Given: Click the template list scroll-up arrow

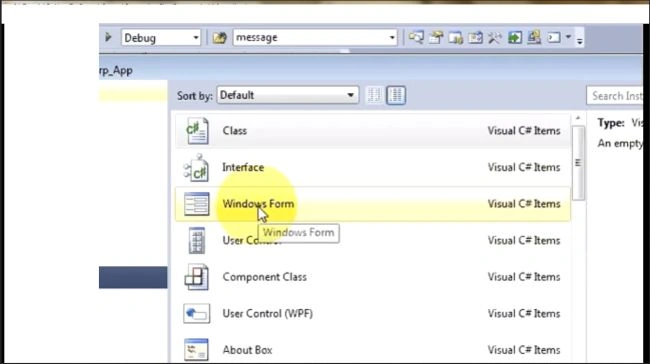Looking at the screenshot, I should coord(578,119).
